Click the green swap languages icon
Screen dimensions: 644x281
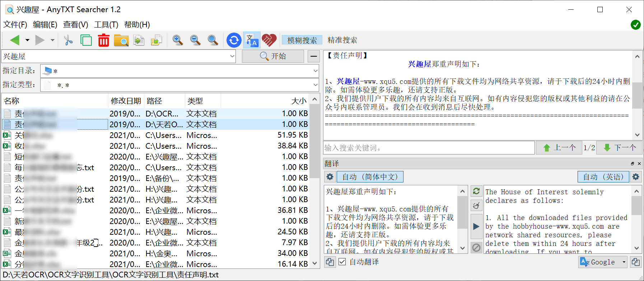476,191
